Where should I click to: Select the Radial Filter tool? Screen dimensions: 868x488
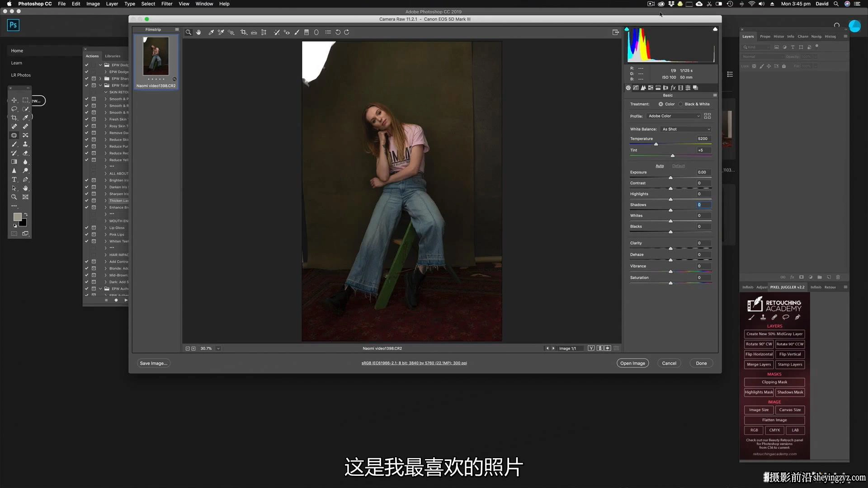[x=316, y=32]
